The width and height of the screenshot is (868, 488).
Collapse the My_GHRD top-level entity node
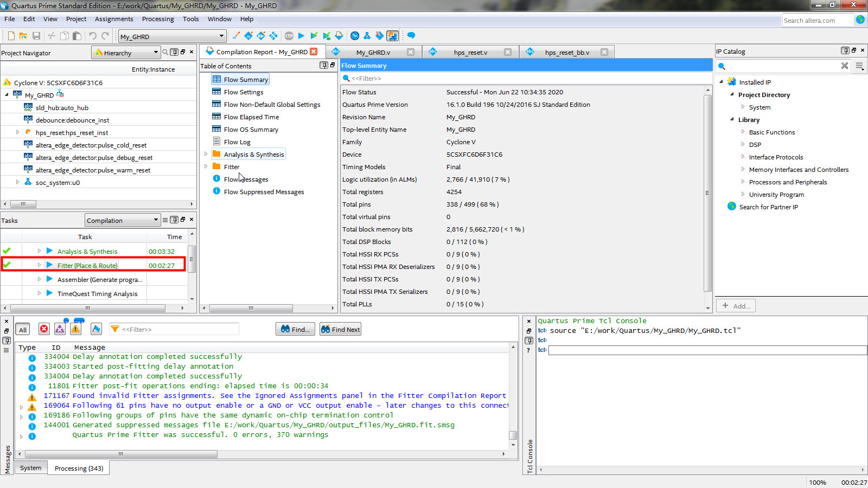tap(7, 95)
